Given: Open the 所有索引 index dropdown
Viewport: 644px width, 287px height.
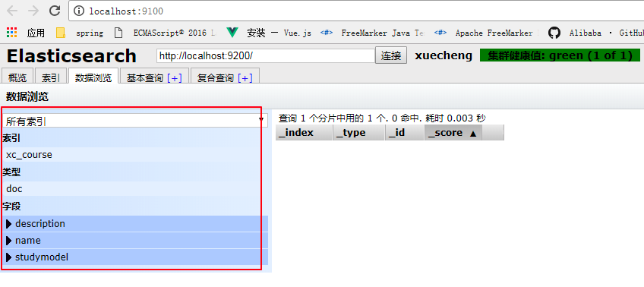Looking at the screenshot, I should click(x=135, y=120).
